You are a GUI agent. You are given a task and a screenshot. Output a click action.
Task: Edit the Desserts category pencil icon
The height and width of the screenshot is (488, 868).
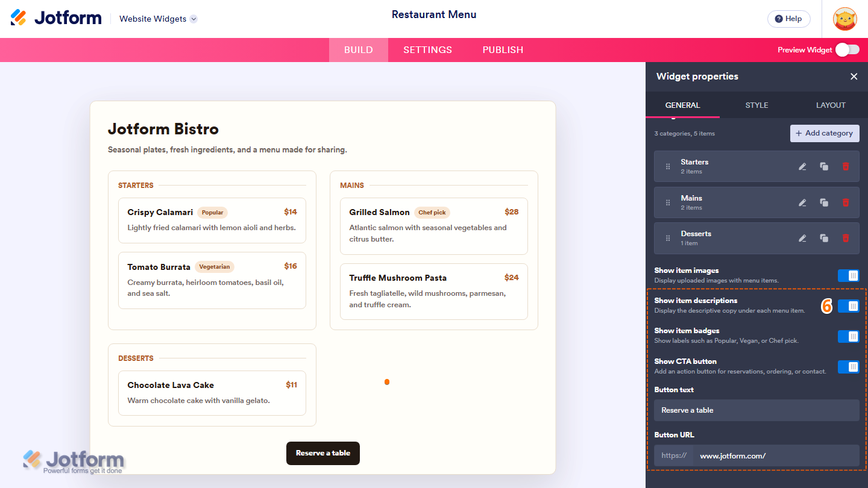(x=802, y=238)
